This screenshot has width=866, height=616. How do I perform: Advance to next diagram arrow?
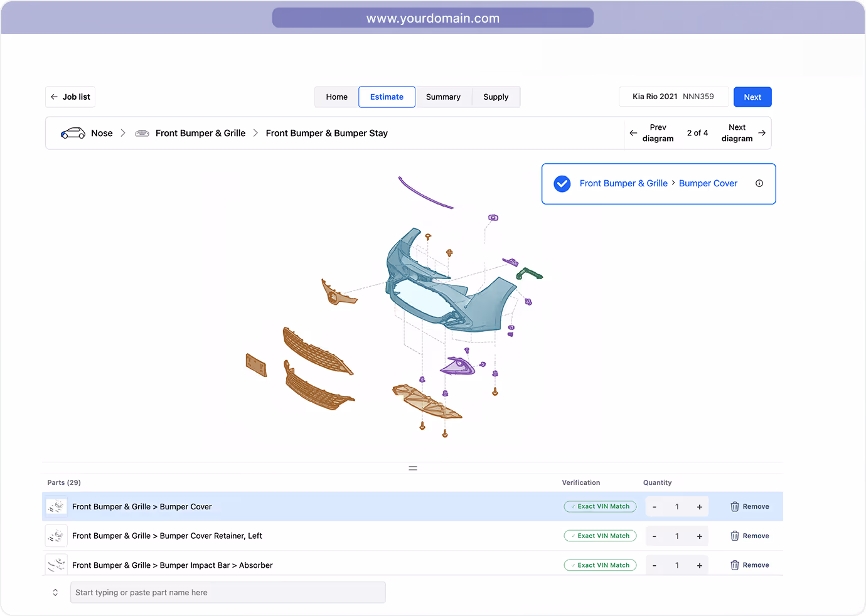click(x=762, y=133)
